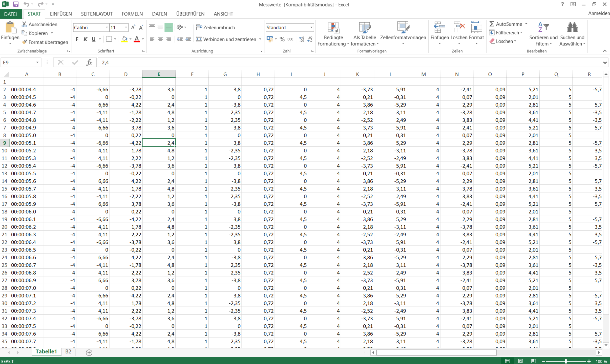
Task: Click the percent style icon
Action: [282, 39]
